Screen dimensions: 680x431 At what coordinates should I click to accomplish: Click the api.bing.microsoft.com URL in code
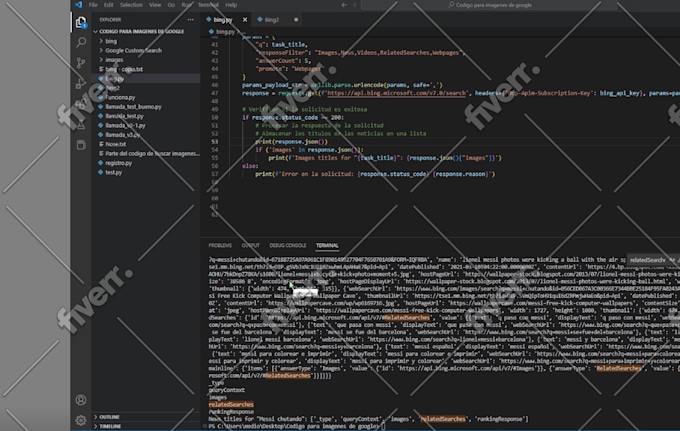[x=397, y=93]
